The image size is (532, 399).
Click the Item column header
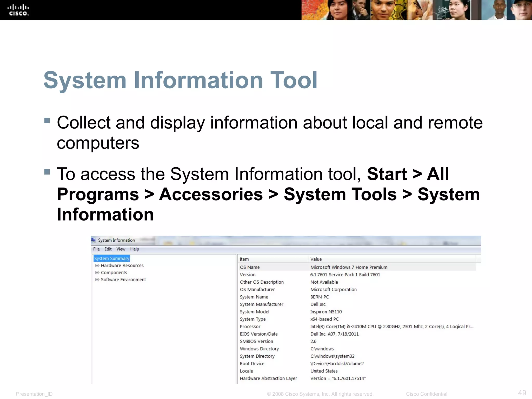click(273, 259)
